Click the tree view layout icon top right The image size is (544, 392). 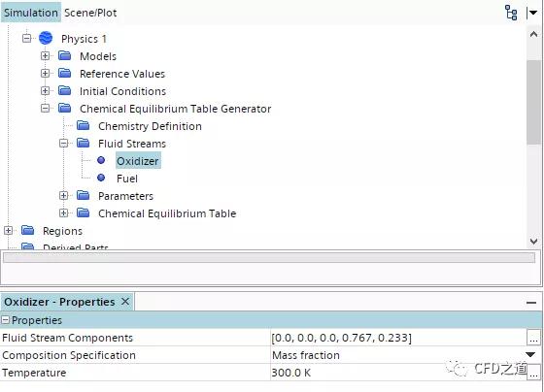(511, 13)
